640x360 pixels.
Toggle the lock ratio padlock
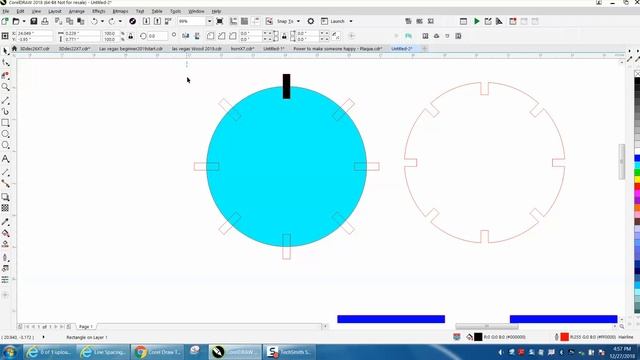[131, 36]
